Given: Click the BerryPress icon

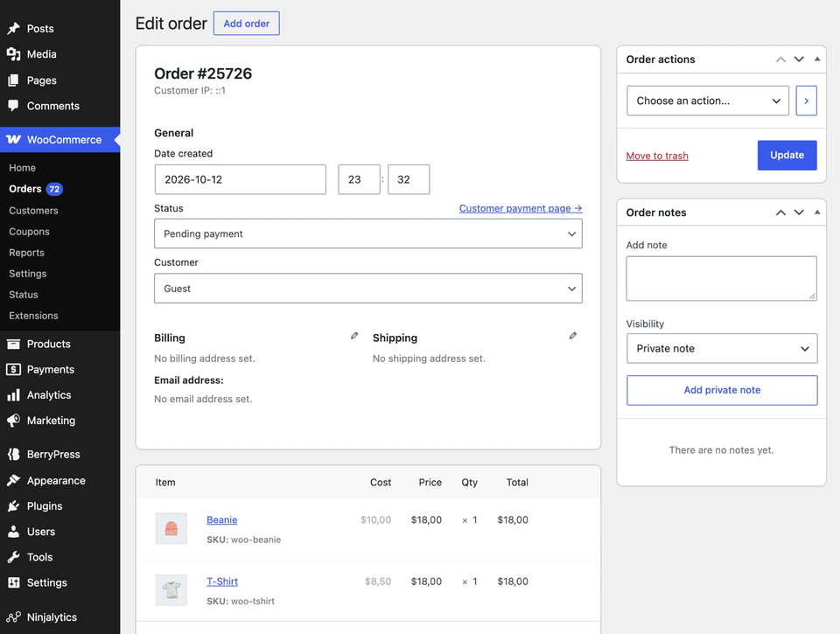Looking at the screenshot, I should [13, 454].
